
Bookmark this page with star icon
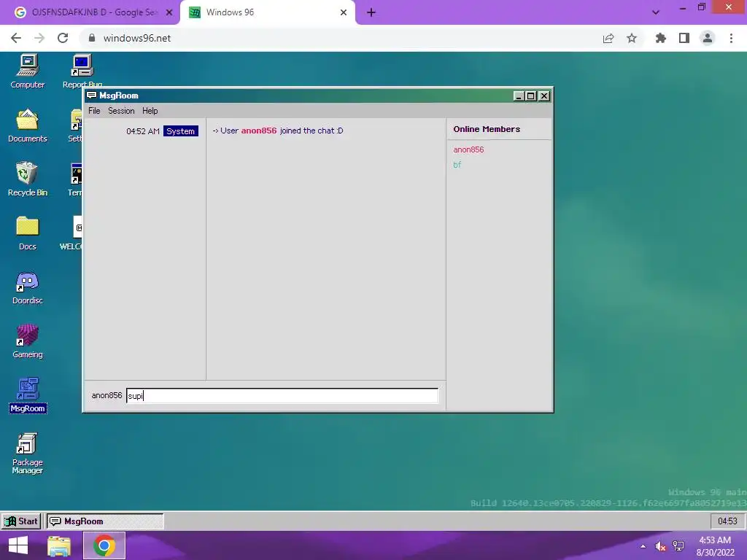[632, 38]
